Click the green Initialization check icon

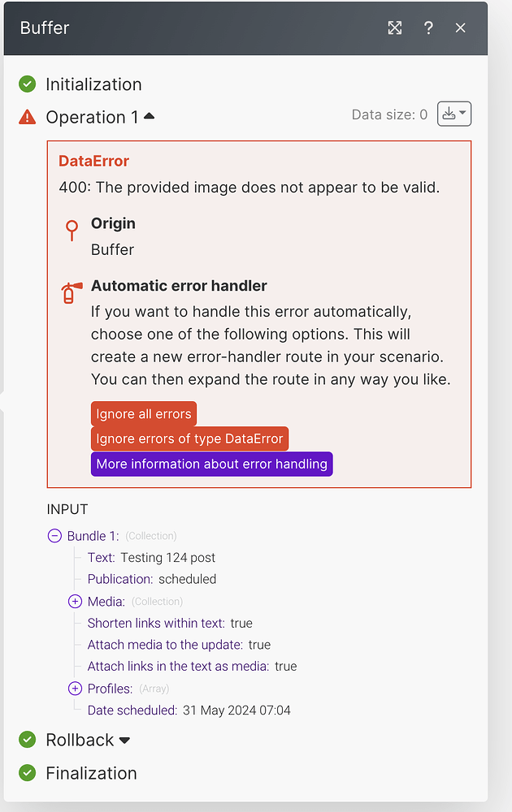coord(28,84)
